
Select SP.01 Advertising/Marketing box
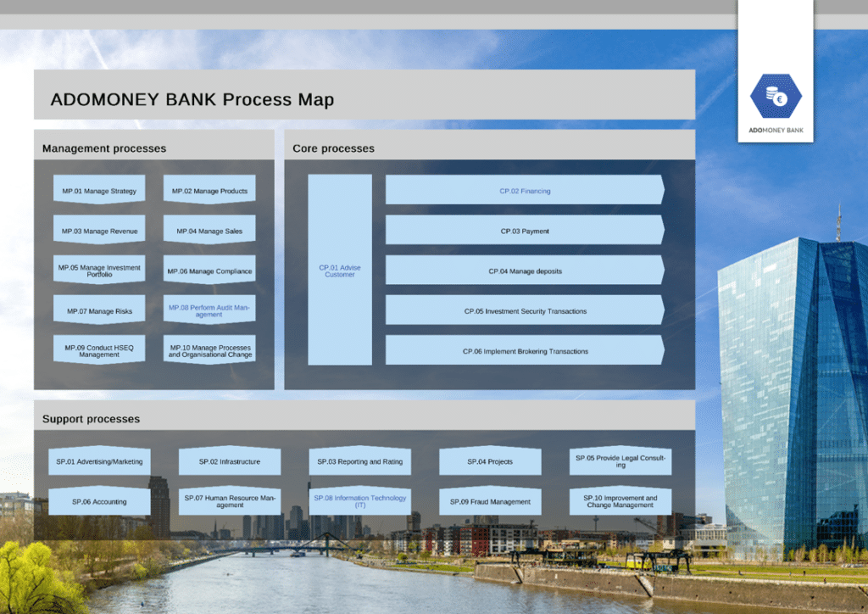point(99,461)
